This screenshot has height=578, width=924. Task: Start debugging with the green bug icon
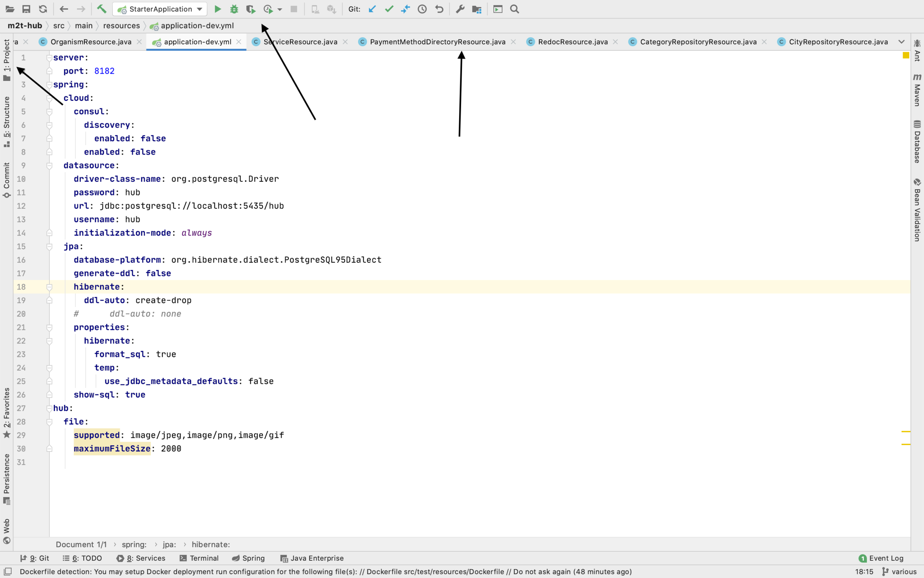(x=234, y=9)
